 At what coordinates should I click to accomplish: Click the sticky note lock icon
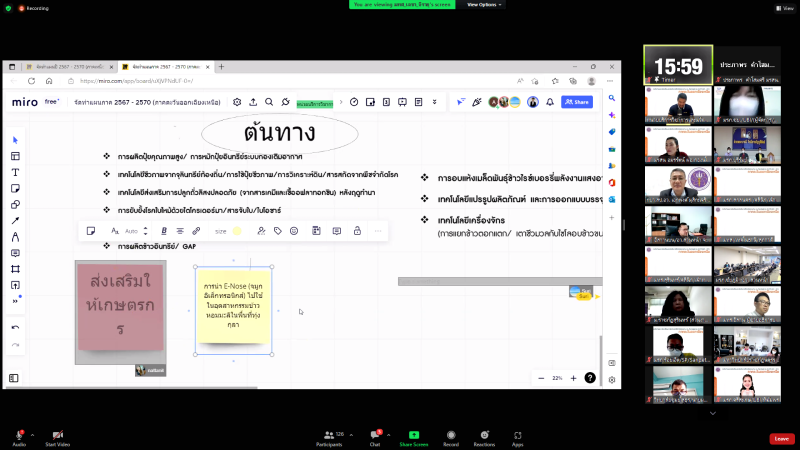(357, 231)
